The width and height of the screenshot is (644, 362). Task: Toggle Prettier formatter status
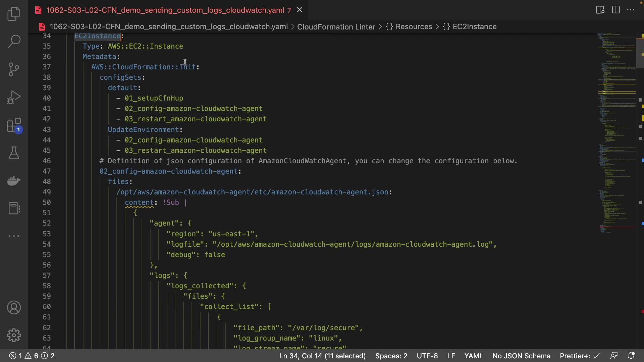pos(579,356)
